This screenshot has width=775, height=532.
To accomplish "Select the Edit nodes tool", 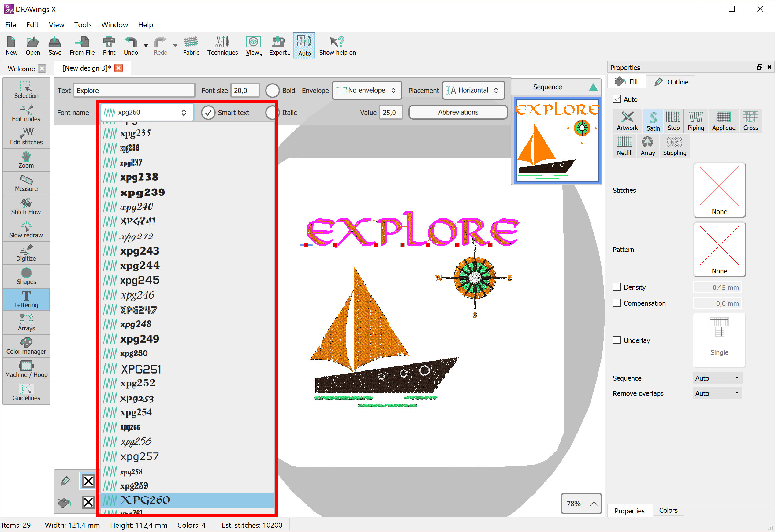I will [26, 113].
